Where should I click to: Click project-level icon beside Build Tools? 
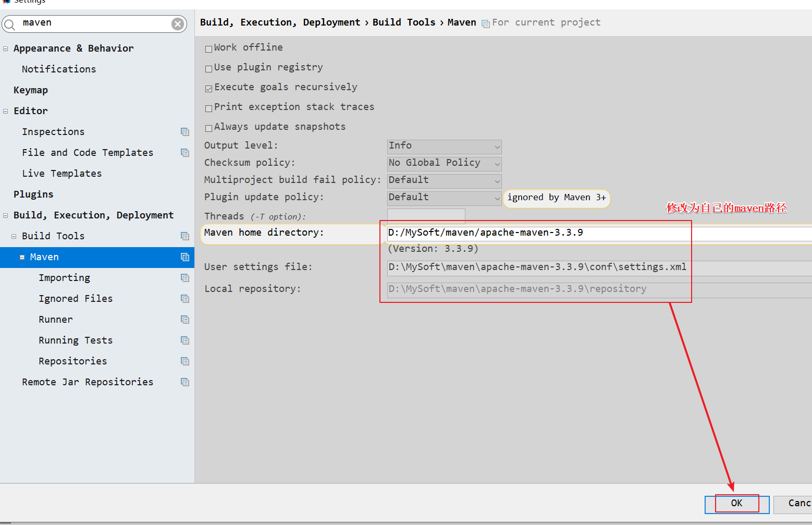(184, 236)
